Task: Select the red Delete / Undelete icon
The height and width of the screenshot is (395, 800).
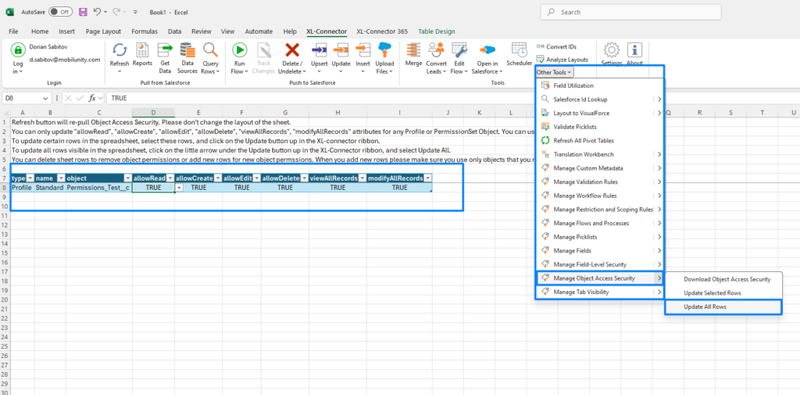Action: (x=292, y=50)
